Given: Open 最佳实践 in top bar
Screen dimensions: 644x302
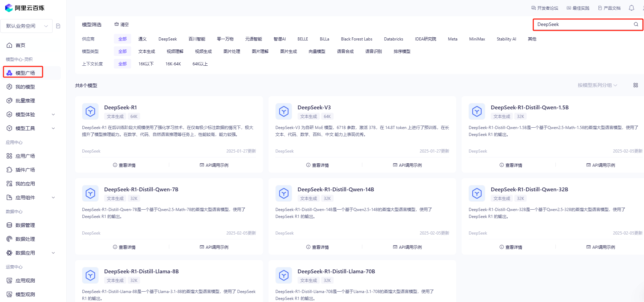Looking at the screenshot, I should click(578, 8).
